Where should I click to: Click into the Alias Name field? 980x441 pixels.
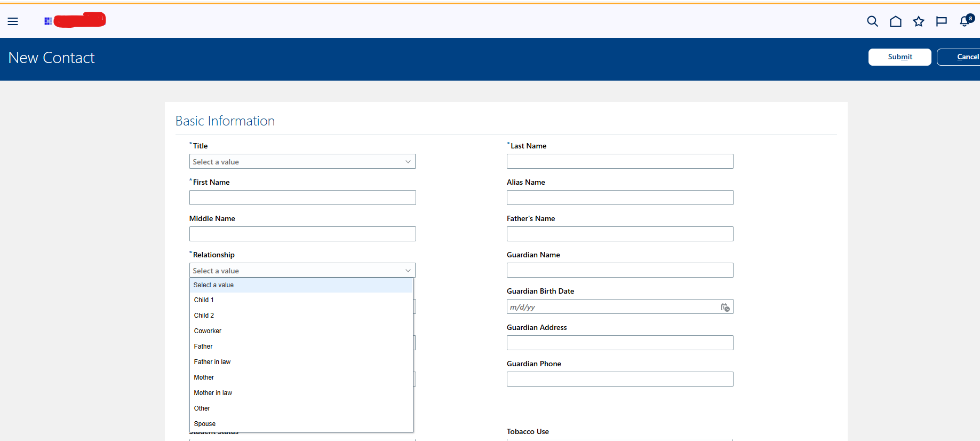pos(620,198)
